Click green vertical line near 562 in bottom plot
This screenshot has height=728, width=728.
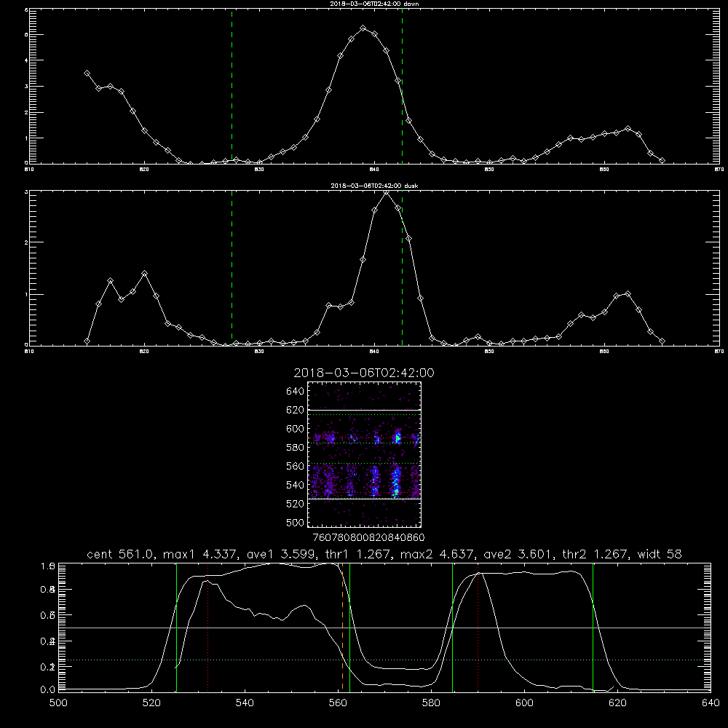pyautogui.click(x=349, y=627)
